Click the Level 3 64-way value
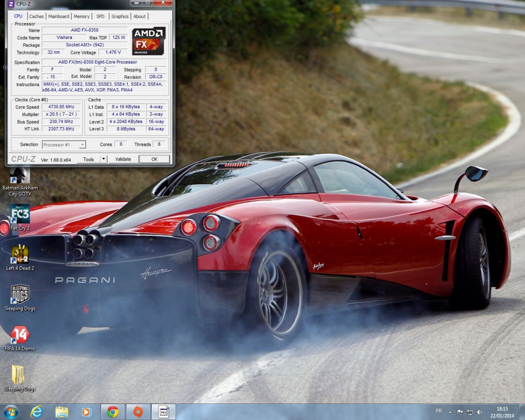The height and width of the screenshot is (420, 525). 156,129
